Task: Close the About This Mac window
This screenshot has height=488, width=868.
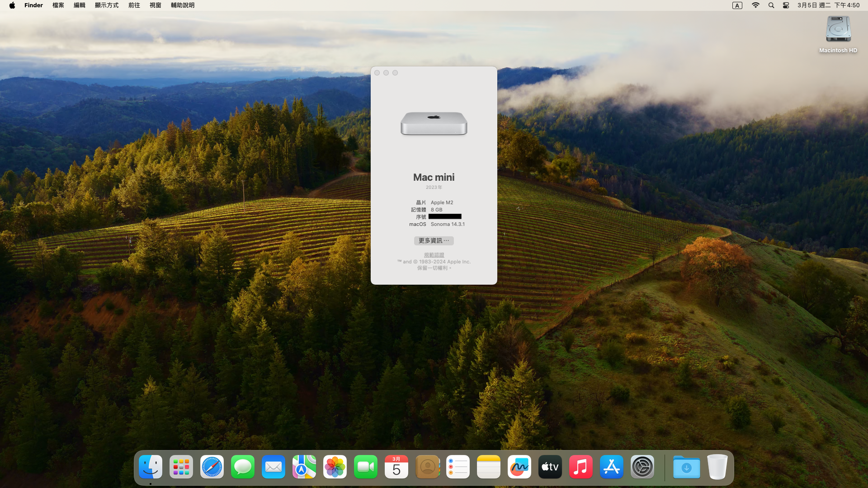Action: [x=377, y=73]
